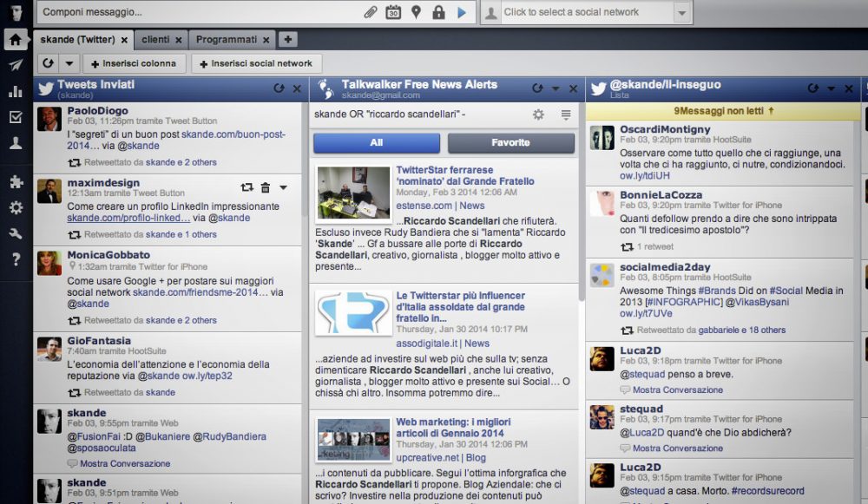This screenshot has width=868, height=504.
Task: Switch to the Programmati tab
Action: [x=227, y=39]
